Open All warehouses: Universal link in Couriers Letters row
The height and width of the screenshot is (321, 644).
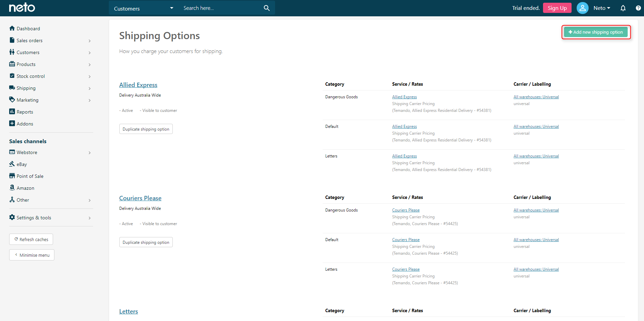pos(536,269)
